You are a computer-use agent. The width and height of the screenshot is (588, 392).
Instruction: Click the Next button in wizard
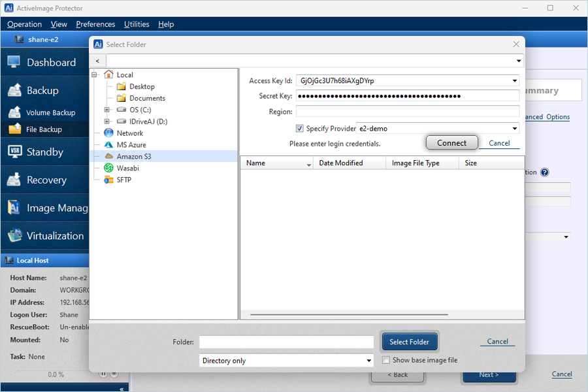coord(489,375)
